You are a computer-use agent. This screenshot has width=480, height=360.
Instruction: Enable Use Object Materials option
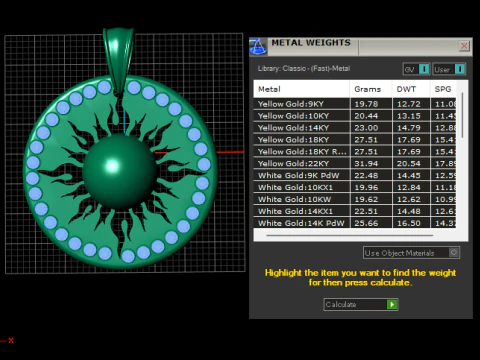click(411, 253)
